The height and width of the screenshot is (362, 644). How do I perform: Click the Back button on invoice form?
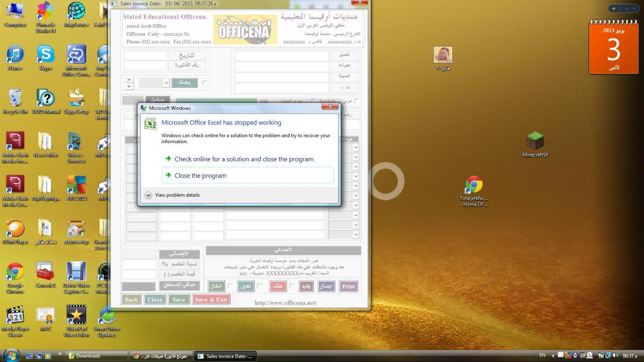coord(131,300)
